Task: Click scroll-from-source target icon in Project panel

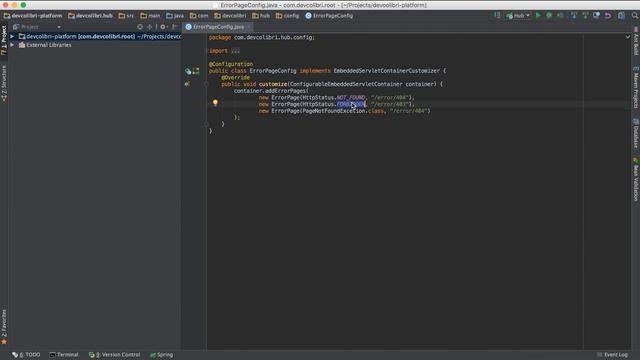Action: (x=140, y=27)
